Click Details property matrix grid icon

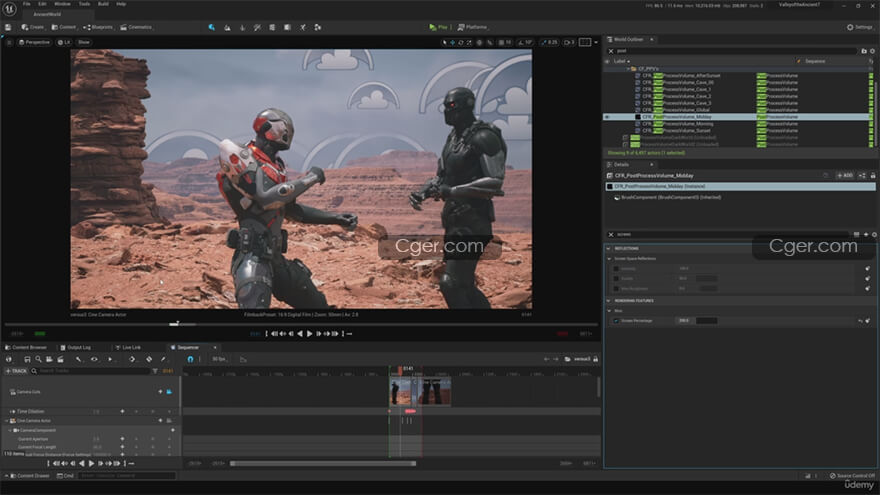click(x=856, y=235)
